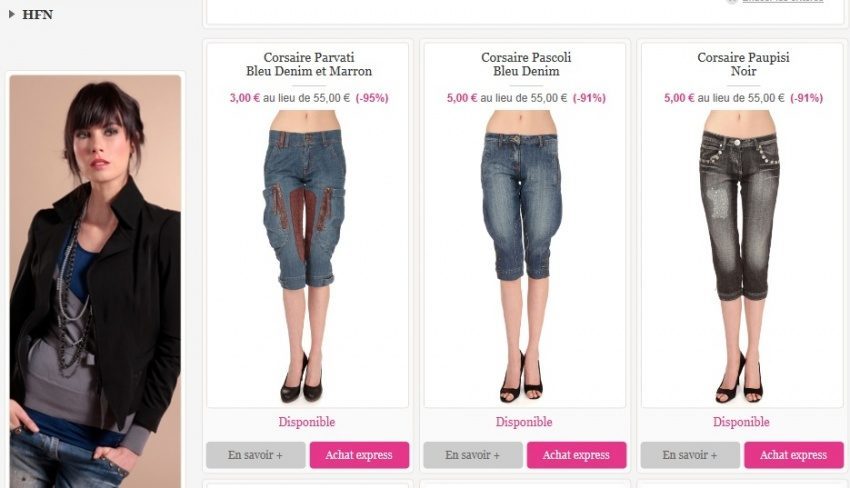
Task: Open En savoir + for Corsaire Parvati
Action: coord(256,455)
